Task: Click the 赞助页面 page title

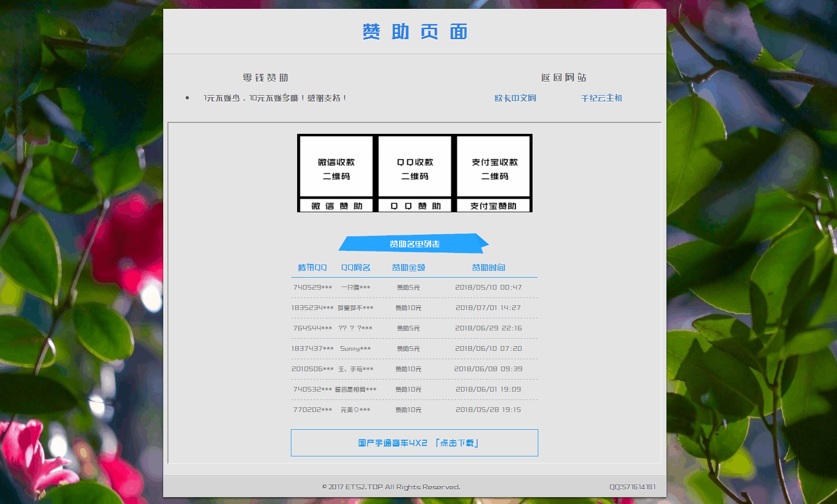Action: [x=415, y=32]
